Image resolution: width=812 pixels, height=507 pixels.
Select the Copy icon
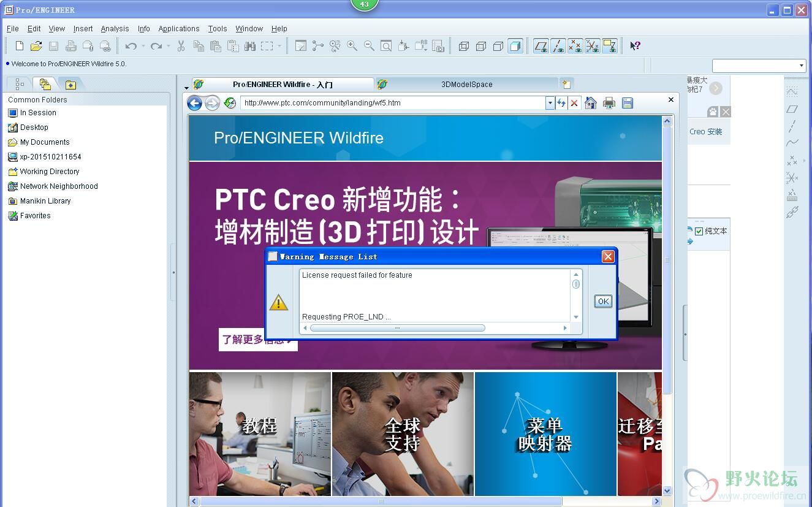click(x=199, y=46)
